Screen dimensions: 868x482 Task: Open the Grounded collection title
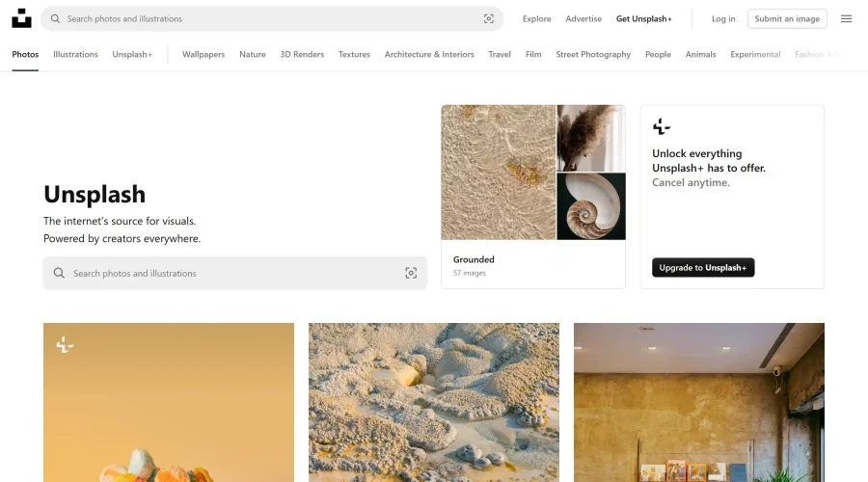[474, 259]
